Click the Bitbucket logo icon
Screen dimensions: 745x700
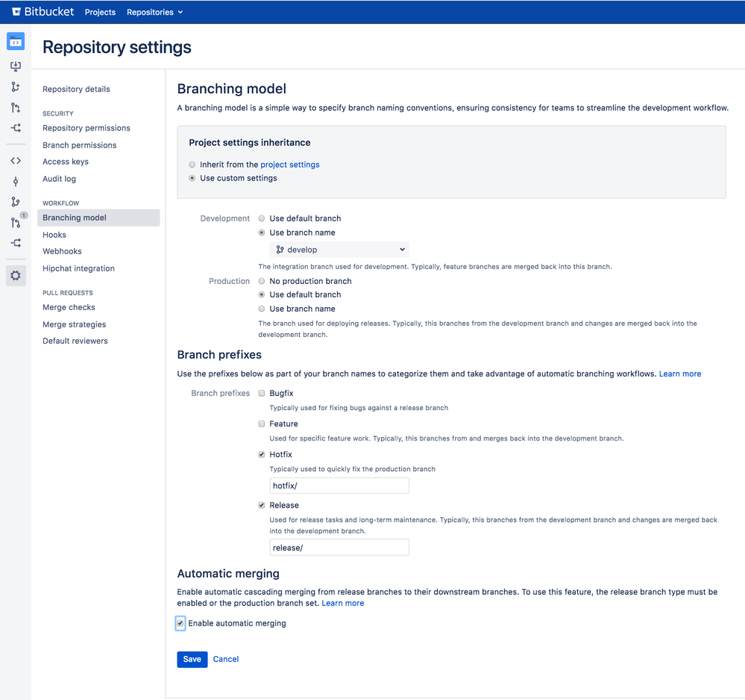[x=16, y=12]
